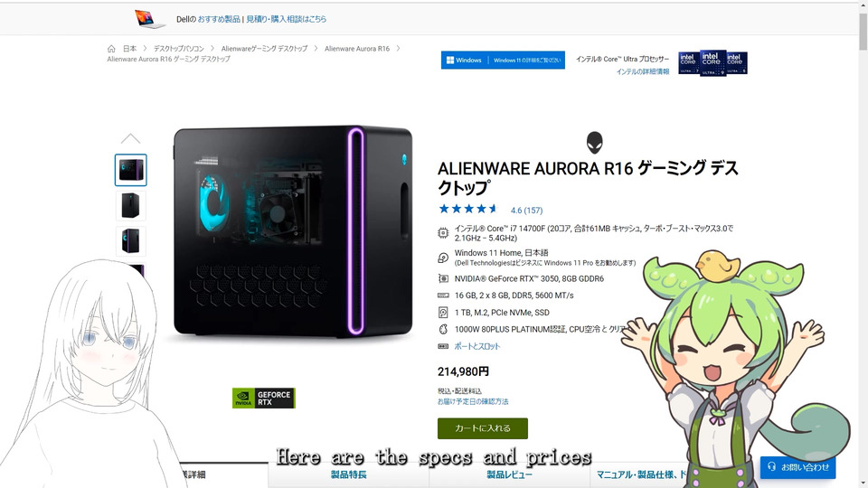
Task: Click the Alienware alien head logo
Action: point(595,143)
